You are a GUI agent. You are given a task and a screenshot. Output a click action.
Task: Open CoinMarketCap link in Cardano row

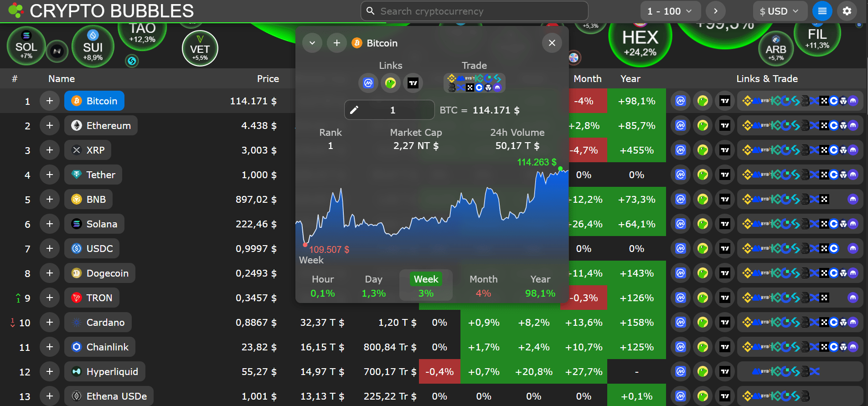[681, 323]
